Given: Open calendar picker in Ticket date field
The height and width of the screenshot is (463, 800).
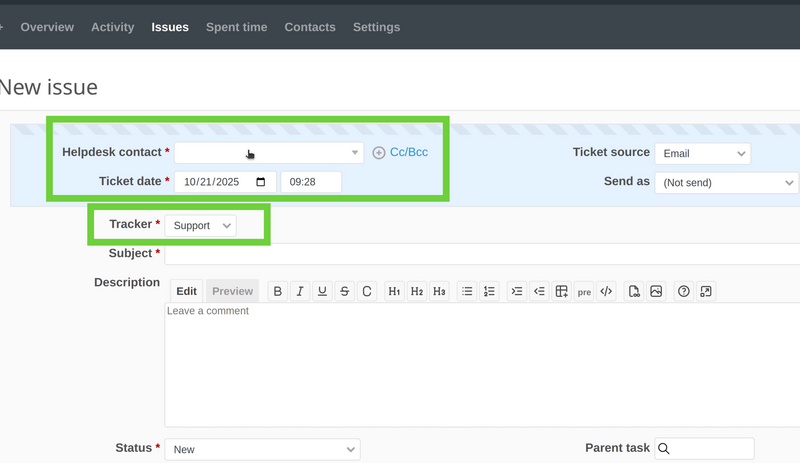Looking at the screenshot, I should pyautogui.click(x=261, y=182).
